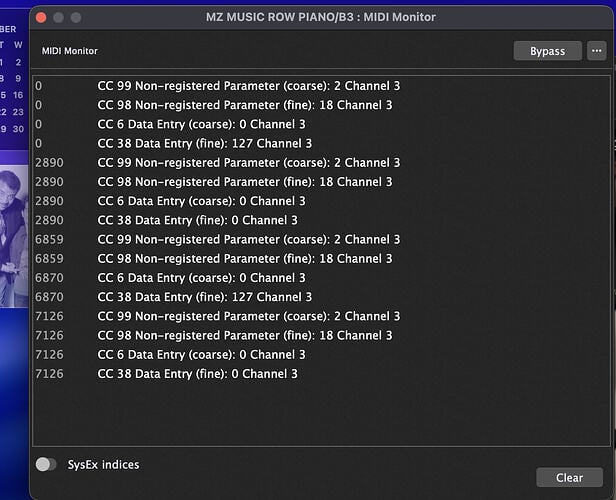Image resolution: width=616 pixels, height=500 pixels.
Task: Clear the MIDI monitor log
Action: click(569, 478)
